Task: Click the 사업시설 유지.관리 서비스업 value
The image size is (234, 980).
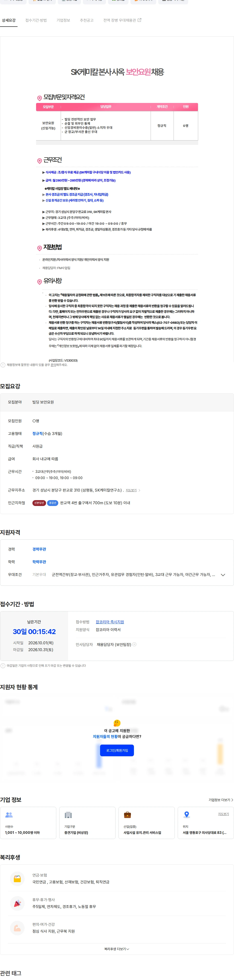Action: point(142,833)
